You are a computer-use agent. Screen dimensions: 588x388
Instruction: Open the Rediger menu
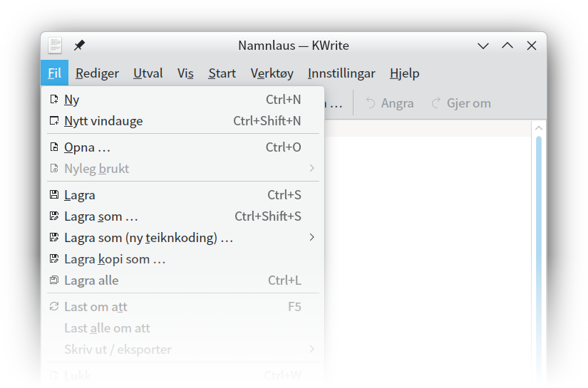point(97,73)
